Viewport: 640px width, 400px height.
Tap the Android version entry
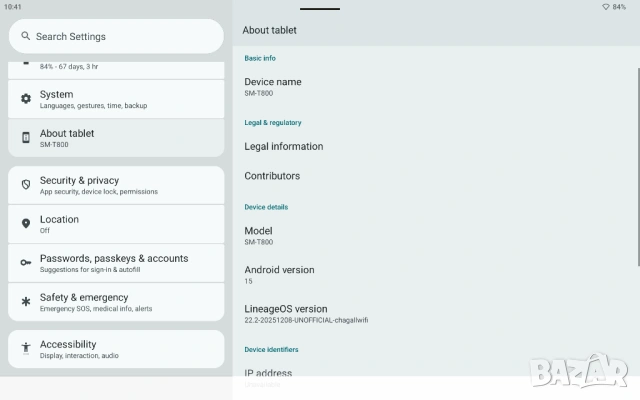[435, 275]
